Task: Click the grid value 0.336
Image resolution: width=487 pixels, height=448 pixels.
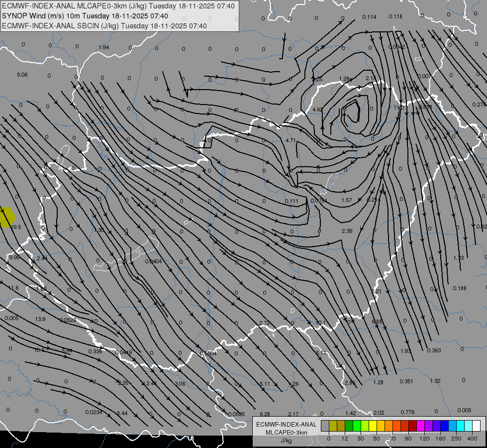Action: [x=95, y=351]
